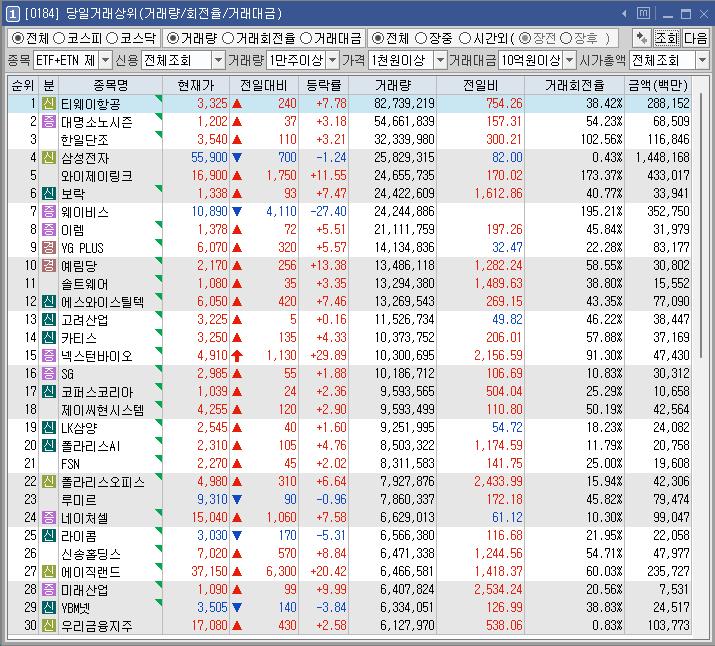Click the 신 badge next to 삼성전자

pos(49,157)
